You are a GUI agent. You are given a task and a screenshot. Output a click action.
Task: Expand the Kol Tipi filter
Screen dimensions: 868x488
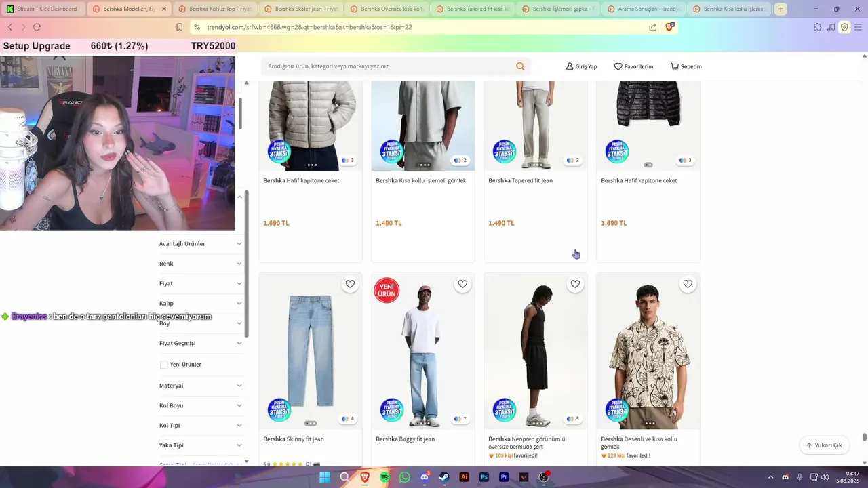(200, 425)
